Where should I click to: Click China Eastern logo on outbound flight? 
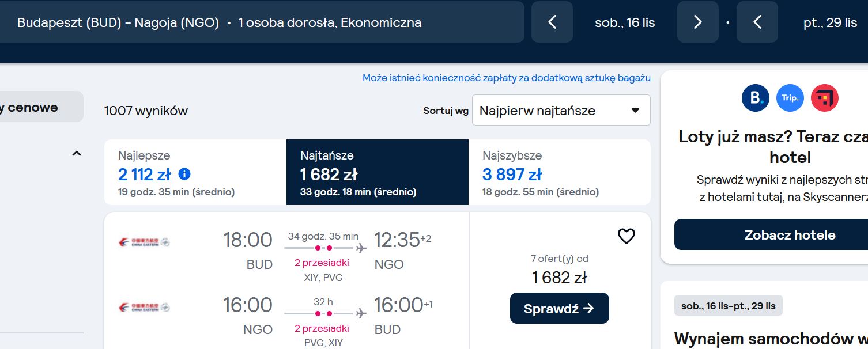(144, 242)
